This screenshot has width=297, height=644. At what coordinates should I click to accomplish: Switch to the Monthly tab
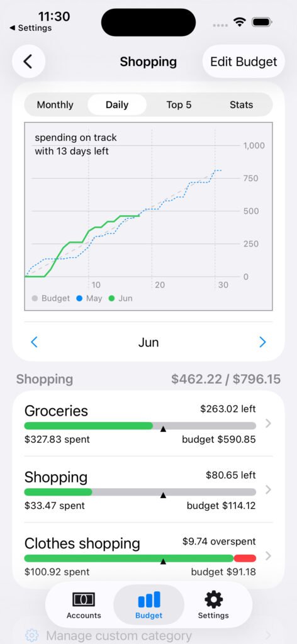[x=55, y=105]
